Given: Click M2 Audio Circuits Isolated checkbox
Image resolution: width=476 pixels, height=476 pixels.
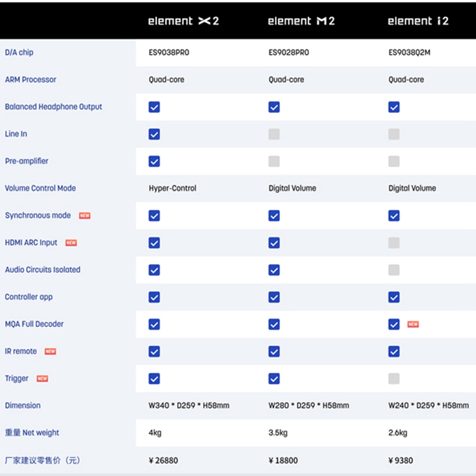Looking at the screenshot, I should 274,270.
